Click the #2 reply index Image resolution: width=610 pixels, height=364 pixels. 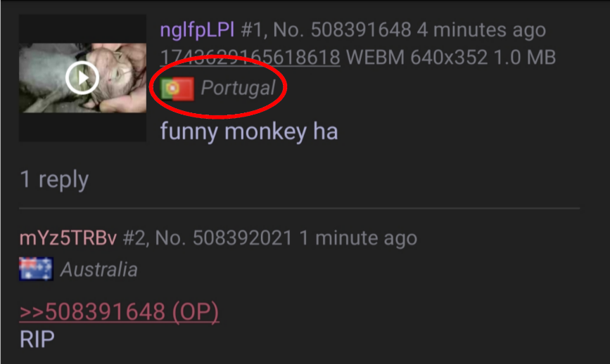pos(135,238)
